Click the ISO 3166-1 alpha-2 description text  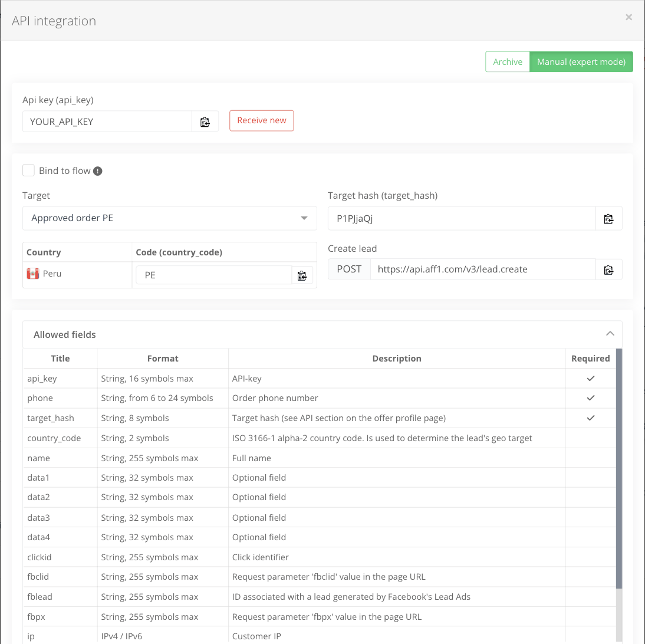(381, 438)
